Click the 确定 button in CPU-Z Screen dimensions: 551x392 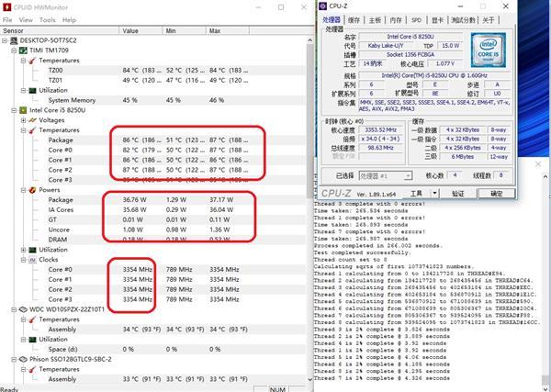click(497, 194)
